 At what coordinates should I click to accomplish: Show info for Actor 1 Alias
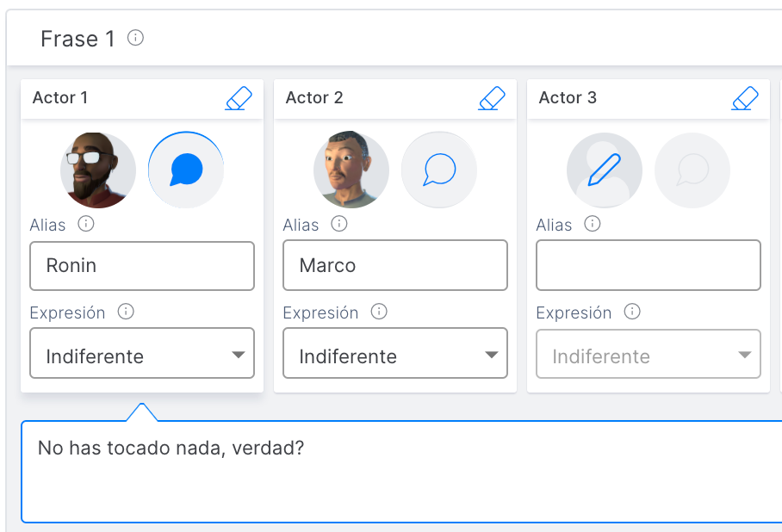pyautogui.click(x=86, y=223)
